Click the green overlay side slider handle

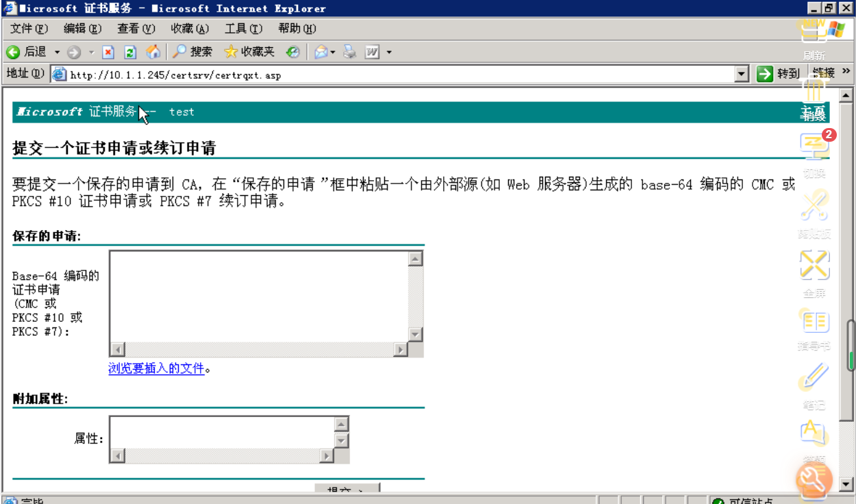click(x=852, y=346)
